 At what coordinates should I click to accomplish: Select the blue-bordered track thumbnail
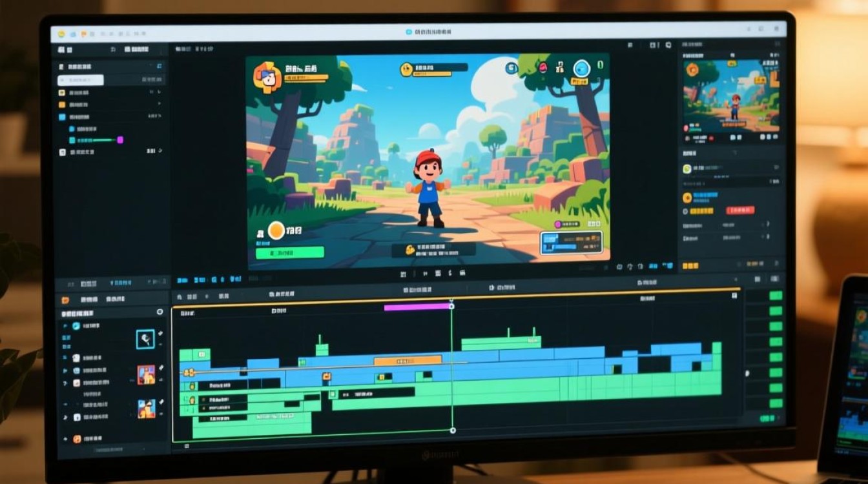146,339
